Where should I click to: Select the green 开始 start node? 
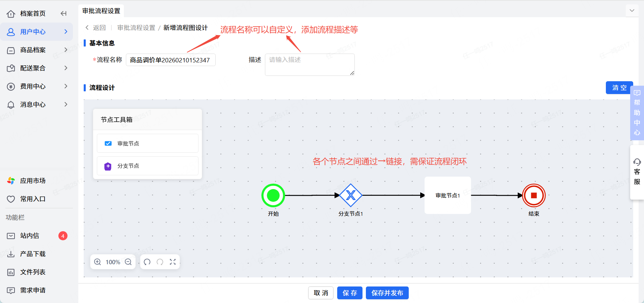pos(273,195)
